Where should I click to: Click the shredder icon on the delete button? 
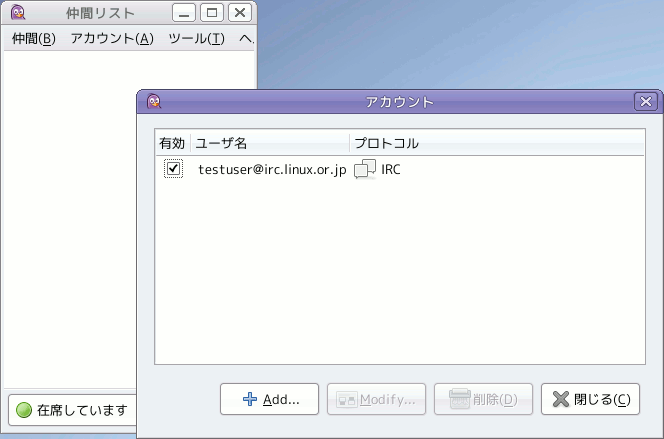point(459,398)
